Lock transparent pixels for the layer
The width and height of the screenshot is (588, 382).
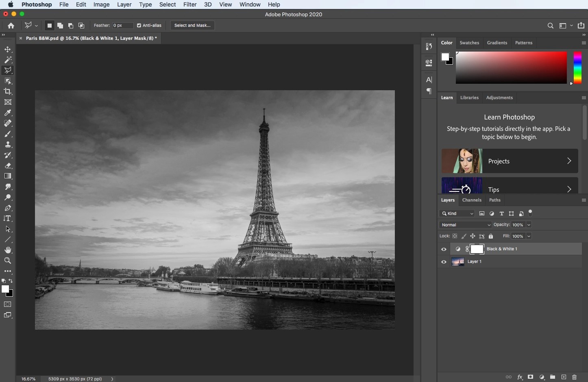pyautogui.click(x=455, y=236)
